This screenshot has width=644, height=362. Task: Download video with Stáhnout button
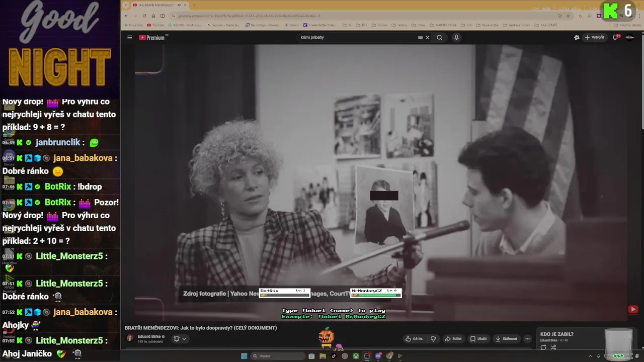coord(506,338)
